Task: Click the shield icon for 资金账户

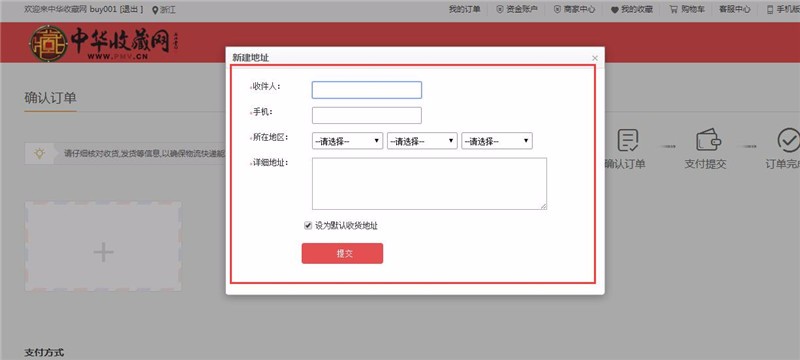Action: (500, 9)
